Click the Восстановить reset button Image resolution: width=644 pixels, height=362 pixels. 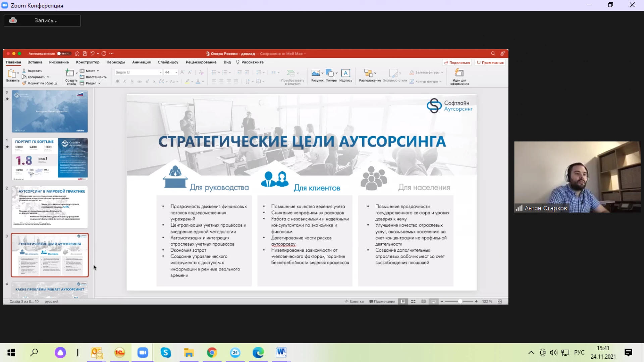93,77
